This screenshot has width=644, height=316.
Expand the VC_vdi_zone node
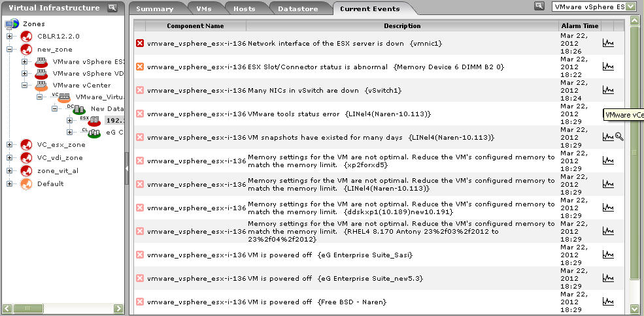9,157
